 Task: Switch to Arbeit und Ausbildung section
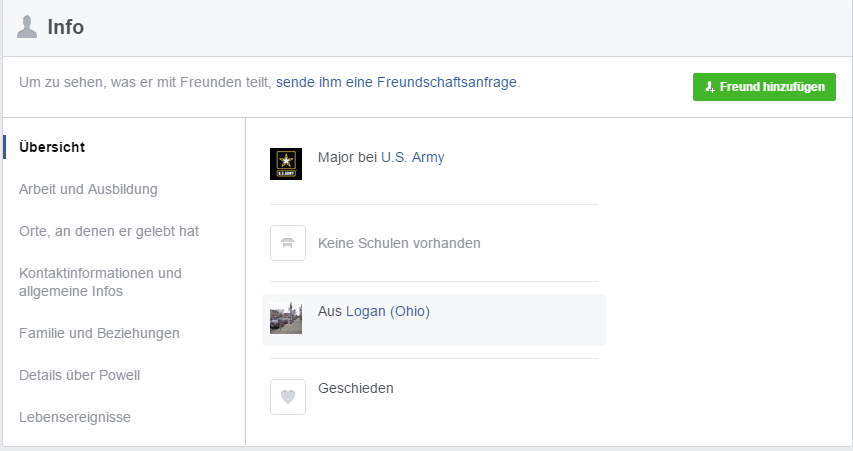click(x=88, y=189)
